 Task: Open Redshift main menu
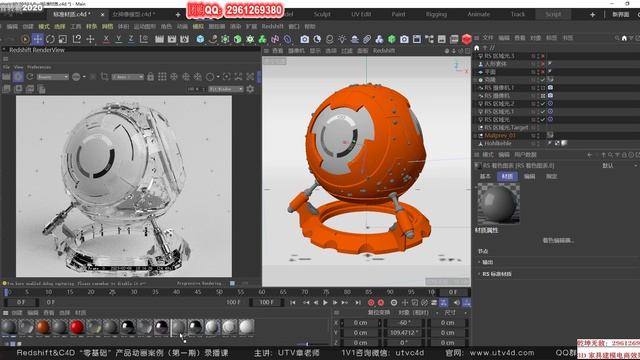pyautogui.click(x=272, y=27)
